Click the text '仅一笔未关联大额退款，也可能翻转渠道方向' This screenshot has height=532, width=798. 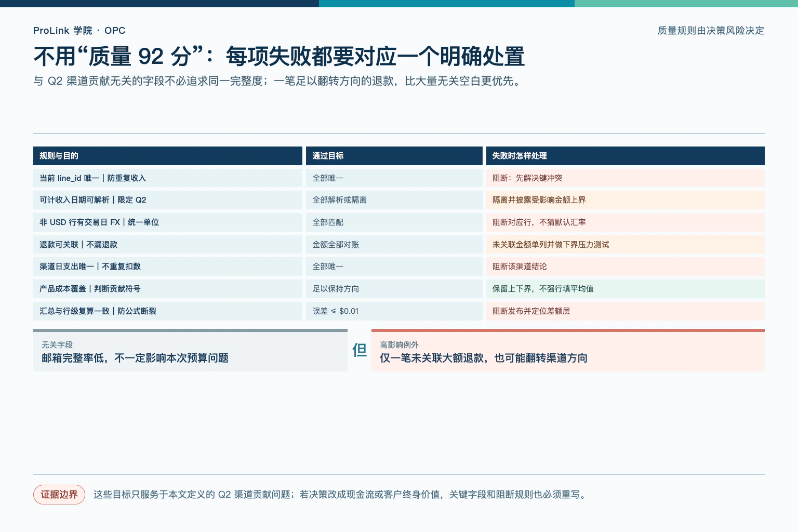(484, 358)
